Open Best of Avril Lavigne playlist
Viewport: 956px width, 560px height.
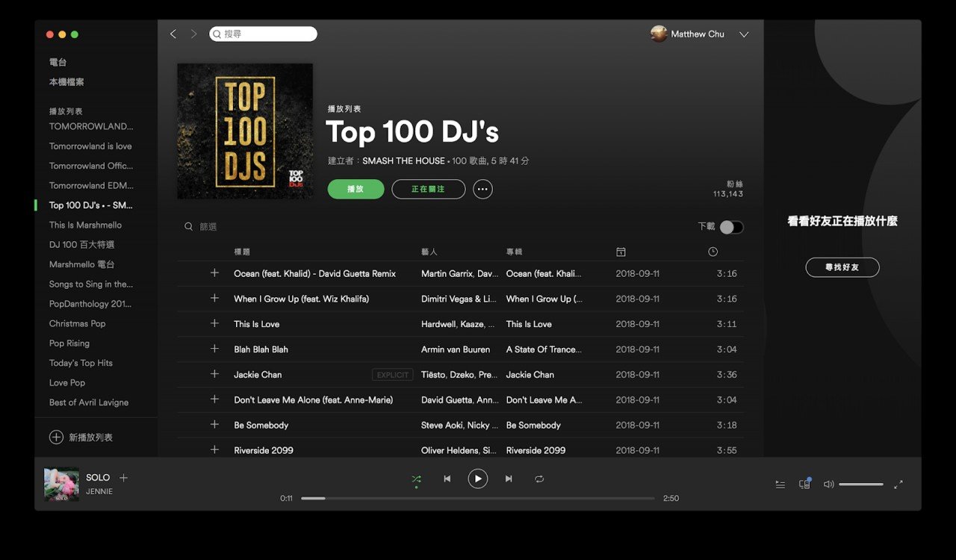pyautogui.click(x=89, y=402)
